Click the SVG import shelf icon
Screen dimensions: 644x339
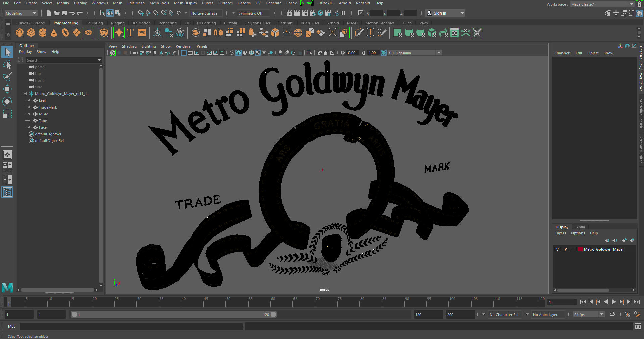pyautogui.click(x=142, y=32)
